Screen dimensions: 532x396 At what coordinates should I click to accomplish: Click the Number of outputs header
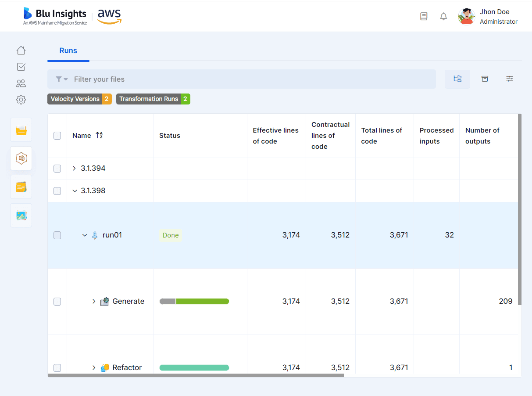tap(482, 136)
